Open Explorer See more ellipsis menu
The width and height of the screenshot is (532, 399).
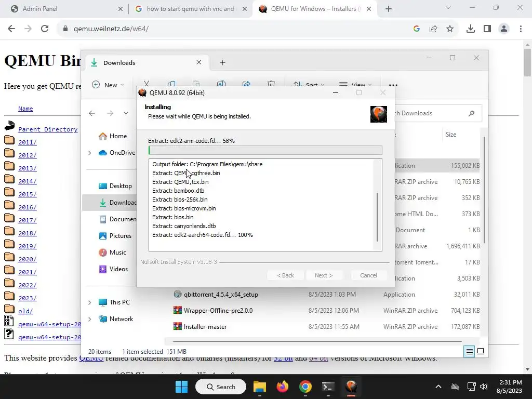click(x=393, y=85)
